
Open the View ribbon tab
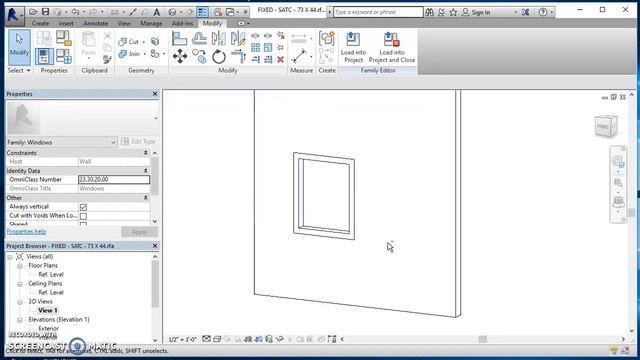[x=124, y=23]
